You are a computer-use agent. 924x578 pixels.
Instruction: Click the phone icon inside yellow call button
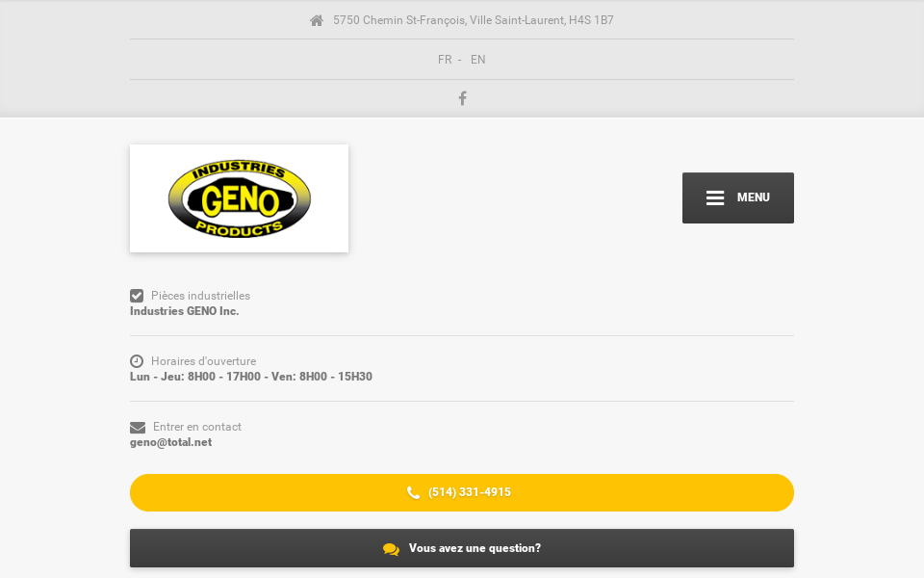pos(414,491)
